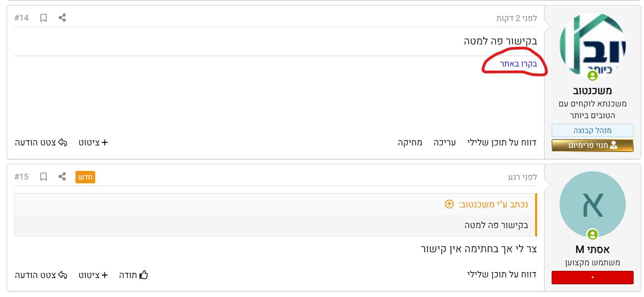The height and width of the screenshot is (297, 644).
Task: Report post #15 via דווח על תוכן שלילי
Action: pos(502,275)
